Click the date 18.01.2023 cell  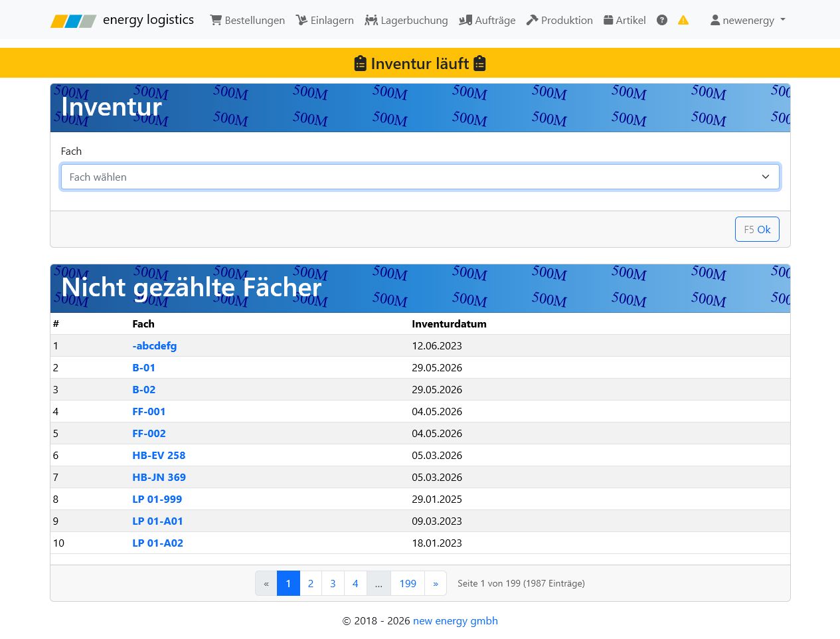click(x=437, y=543)
